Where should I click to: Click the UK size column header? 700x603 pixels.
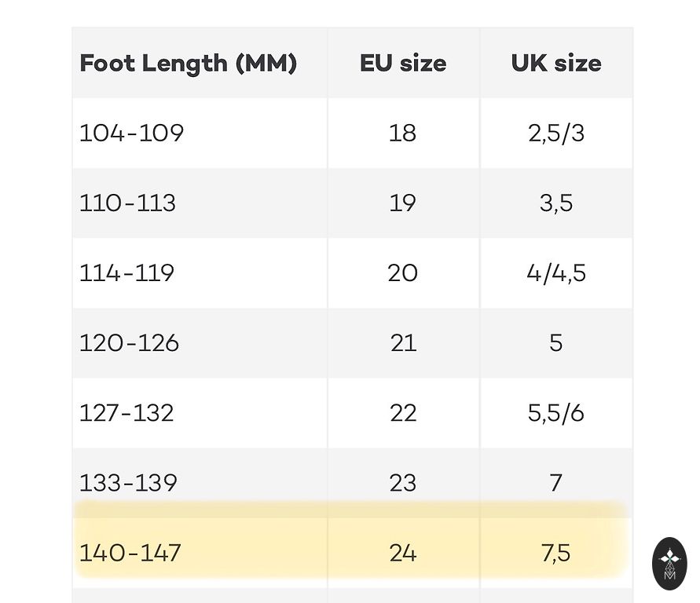[556, 64]
